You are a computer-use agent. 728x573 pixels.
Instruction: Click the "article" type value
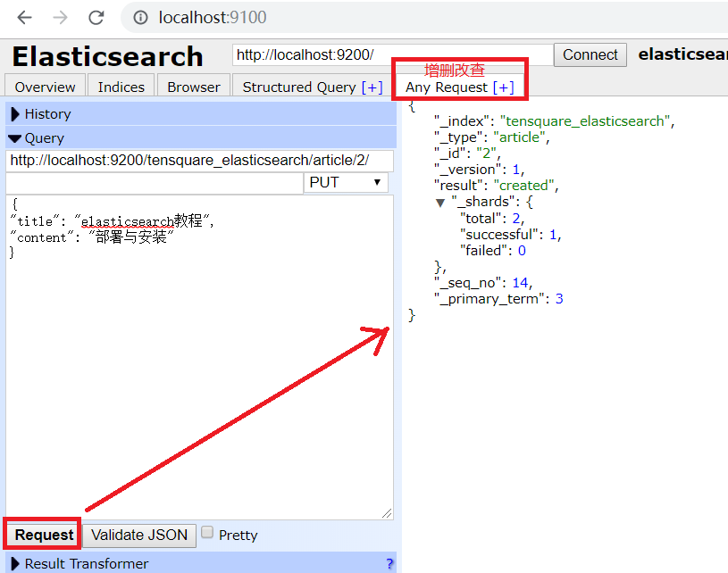[x=519, y=137]
